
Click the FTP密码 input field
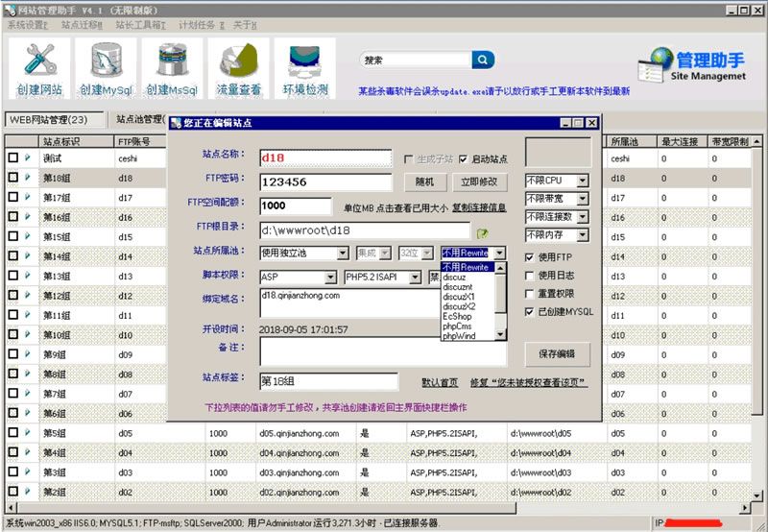[325, 181]
